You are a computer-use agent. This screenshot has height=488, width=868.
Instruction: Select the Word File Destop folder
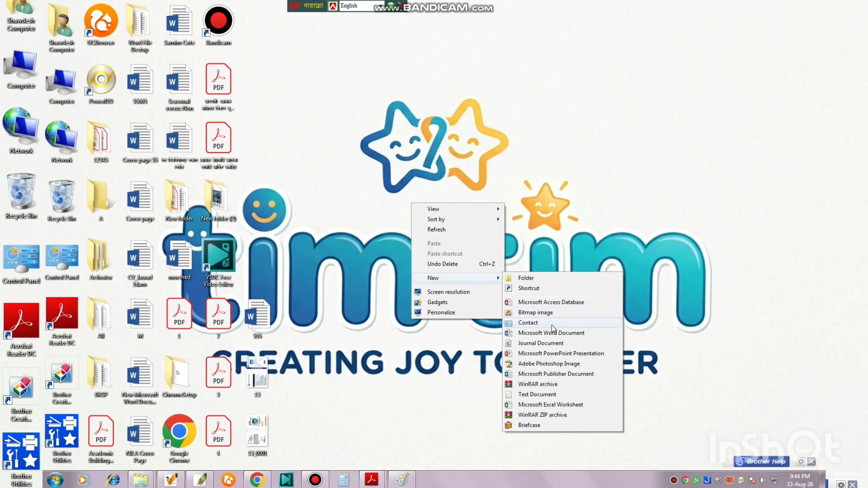click(x=140, y=28)
